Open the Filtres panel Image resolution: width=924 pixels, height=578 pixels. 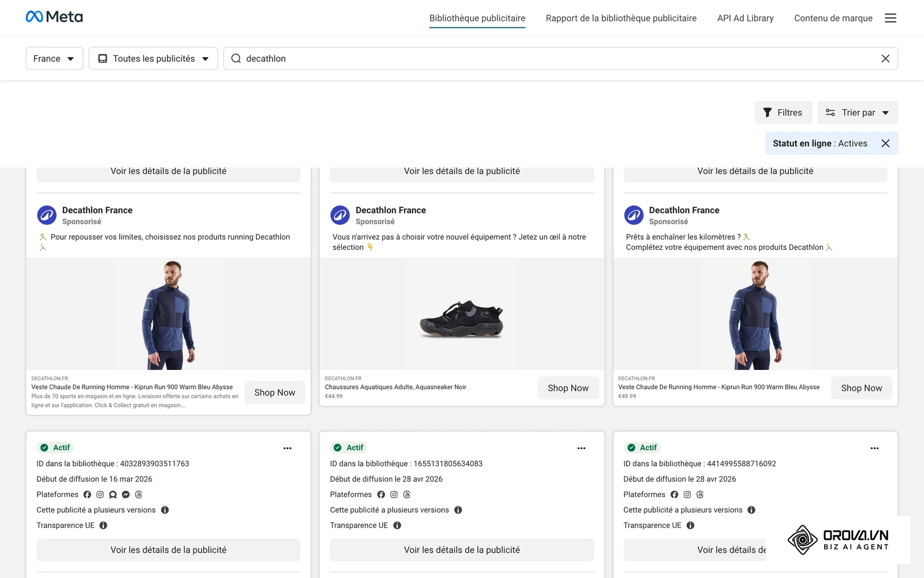click(x=783, y=113)
